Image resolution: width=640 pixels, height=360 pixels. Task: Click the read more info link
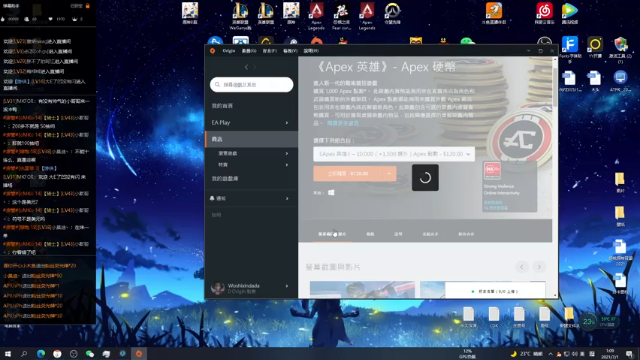343,123
